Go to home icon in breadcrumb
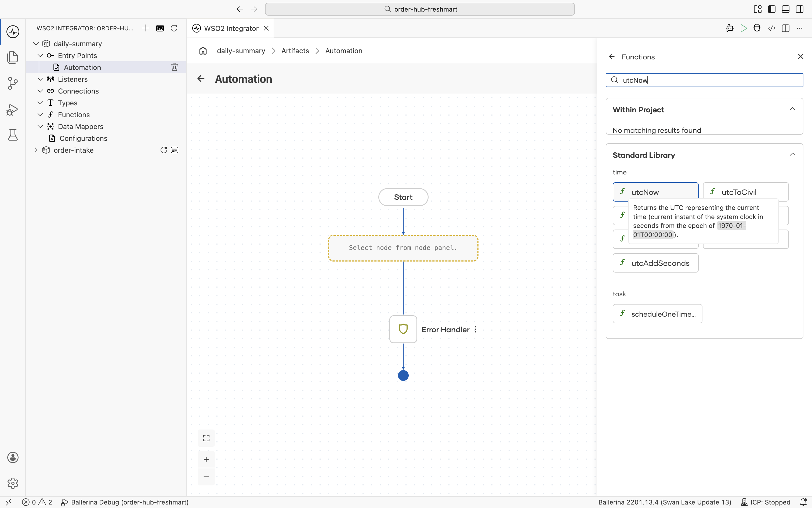 [203, 51]
